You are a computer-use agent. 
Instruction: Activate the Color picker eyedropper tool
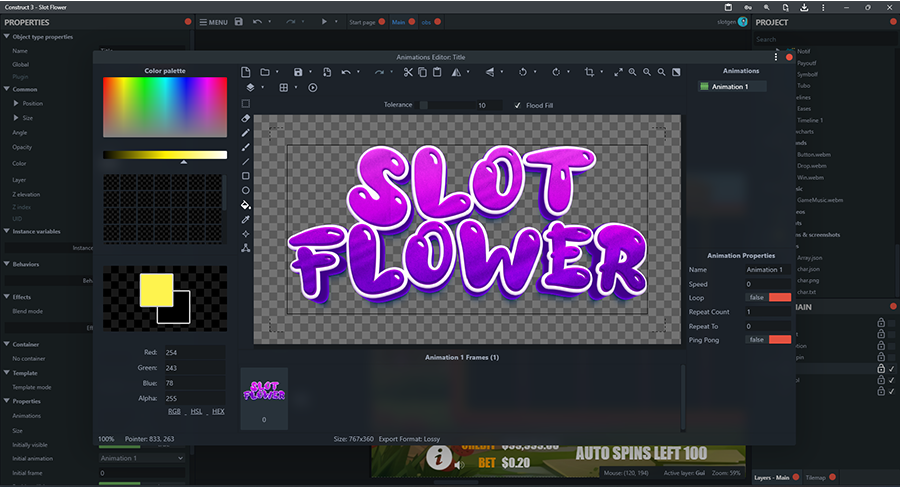pos(246,219)
